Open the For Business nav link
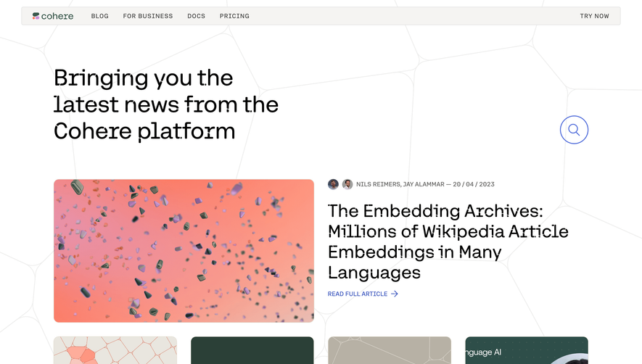 click(x=148, y=16)
